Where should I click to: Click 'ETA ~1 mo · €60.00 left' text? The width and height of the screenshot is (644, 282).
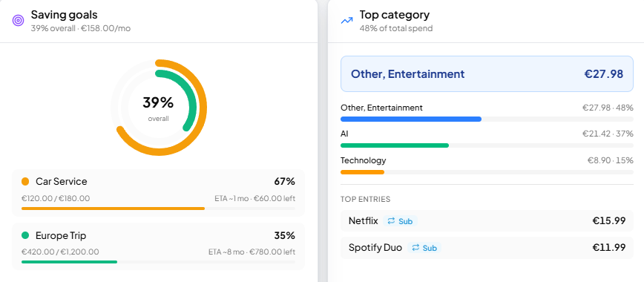pyautogui.click(x=254, y=199)
